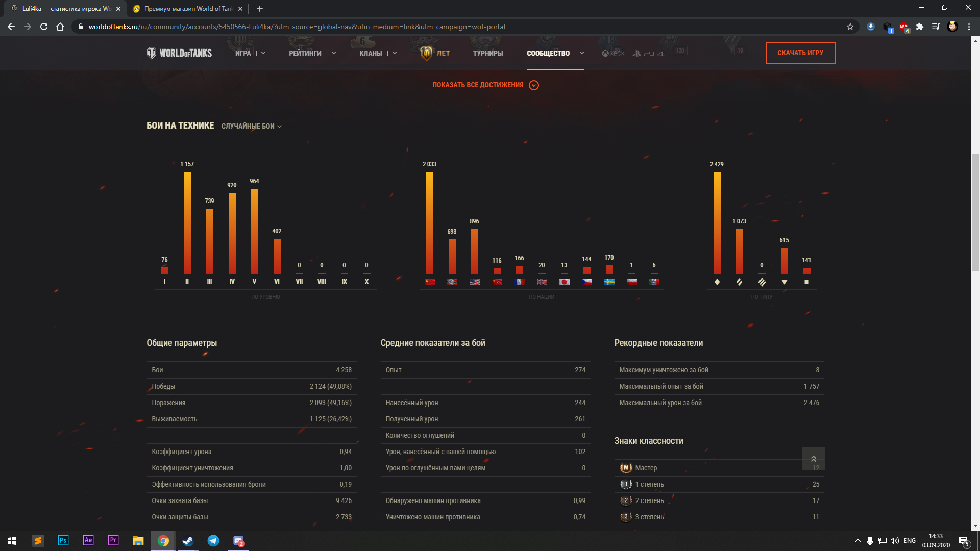980x551 pixels.
Task: Expand ПОКАЗАТЬ ВСЕ ДОСТИЖЕНИЯ chevron
Action: coord(534,85)
